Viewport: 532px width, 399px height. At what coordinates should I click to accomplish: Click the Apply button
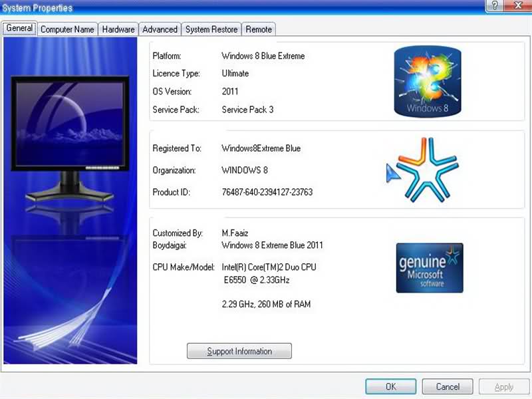pyautogui.click(x=504, y=386)
